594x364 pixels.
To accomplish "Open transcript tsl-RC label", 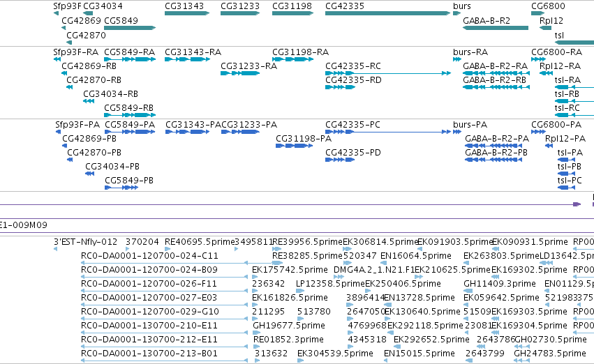I will point(567,108).
